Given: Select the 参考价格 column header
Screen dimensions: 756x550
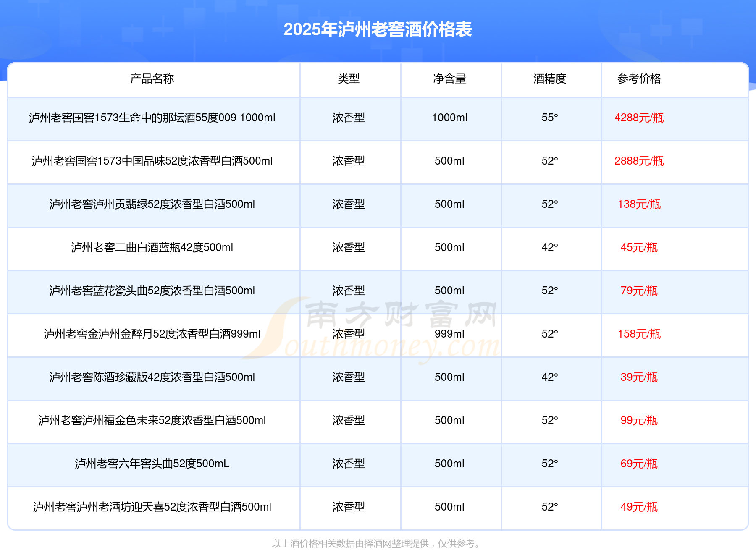Looking at the screenshot, I should (639, 79).
